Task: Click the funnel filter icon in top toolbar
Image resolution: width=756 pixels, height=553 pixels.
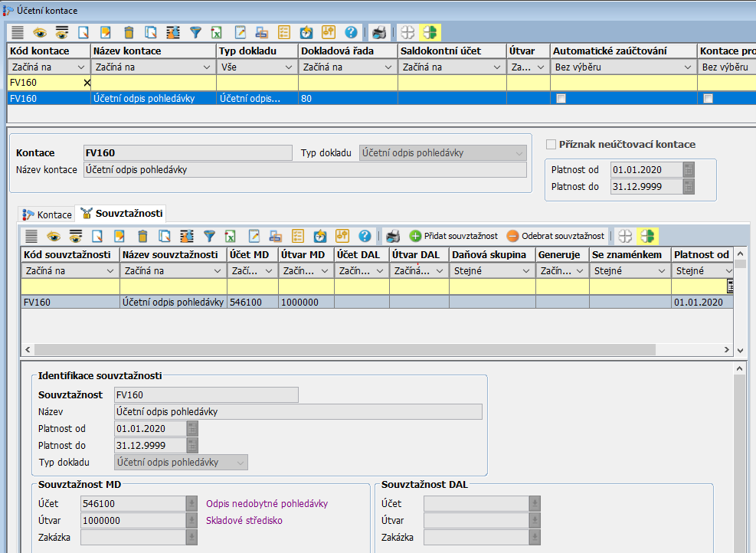Action: 195,33
